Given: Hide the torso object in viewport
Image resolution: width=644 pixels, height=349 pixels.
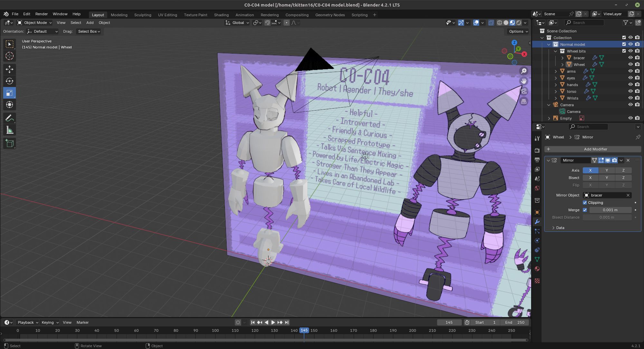Looking at the screenshot, I should pyautogui.click(x=630, y=91).
